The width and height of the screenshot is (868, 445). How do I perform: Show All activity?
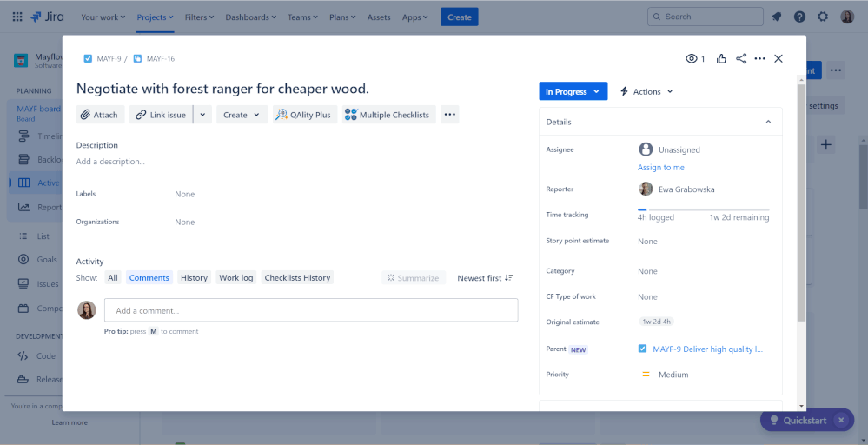pos(113,278)
